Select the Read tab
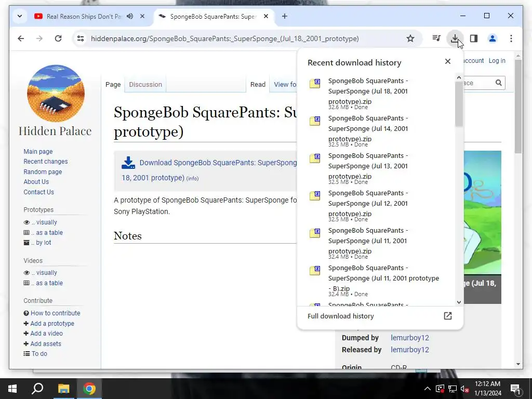The width and height of the screenshot is (532, 399). click(x=258, y=85)
